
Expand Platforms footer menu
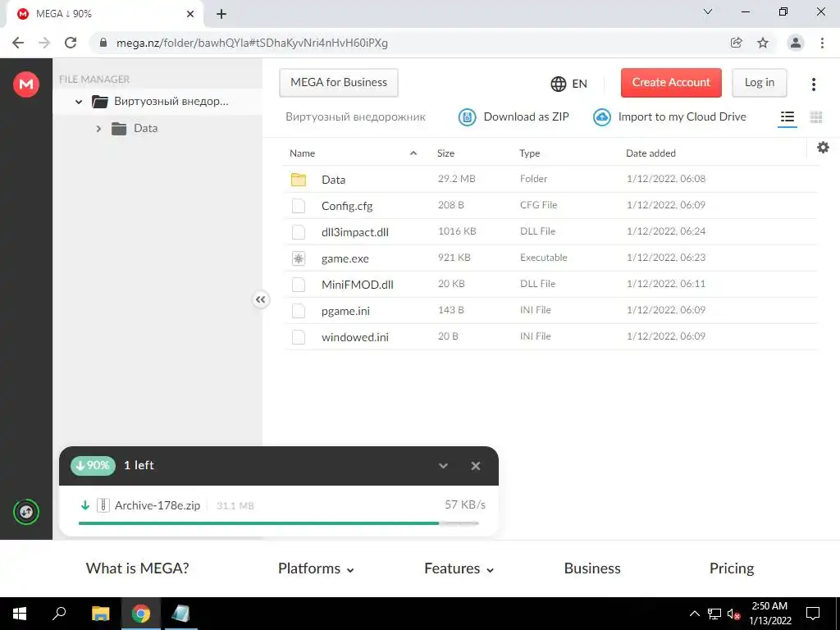pos(316,568)
